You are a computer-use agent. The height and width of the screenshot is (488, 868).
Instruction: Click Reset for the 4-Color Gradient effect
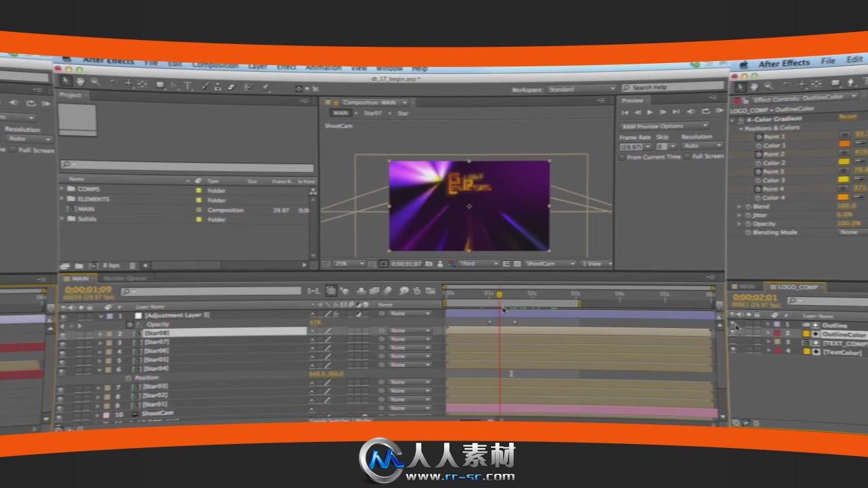848,117
